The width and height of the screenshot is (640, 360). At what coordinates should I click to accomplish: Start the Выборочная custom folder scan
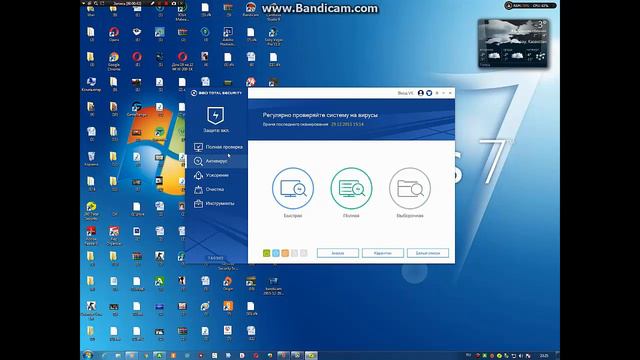(x=410, y=188)
